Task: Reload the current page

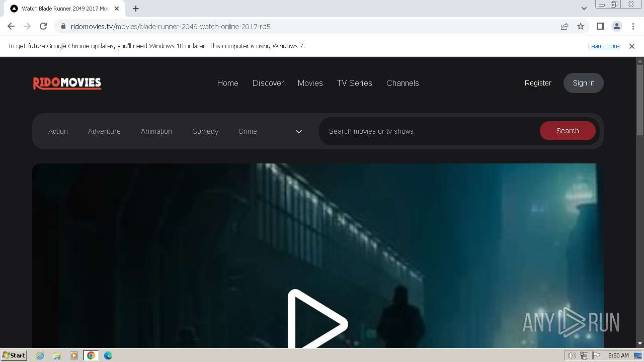Action: (x=43, y=26)
